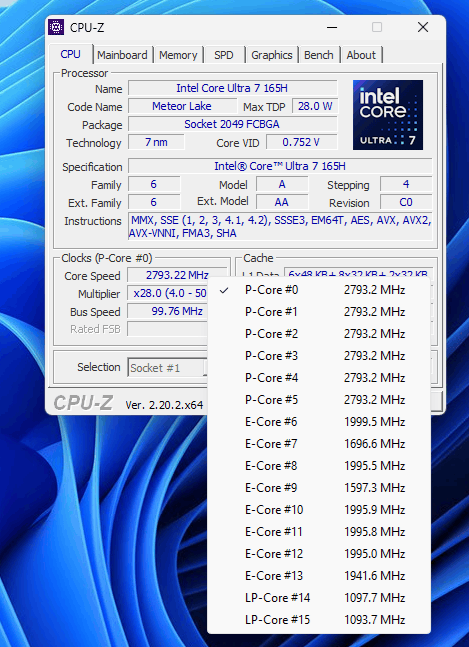Viewport: 469px width, 647px height.
Task: Select P-Core #0 in the core list
Action: (319, 290)
